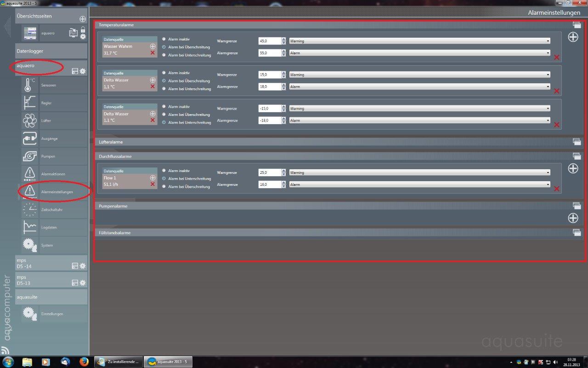Image resolution: width=588 pixels, height=368 pixels.
Task: Add a new overview page in Übersichtsseiten
Action: [82, 19]
